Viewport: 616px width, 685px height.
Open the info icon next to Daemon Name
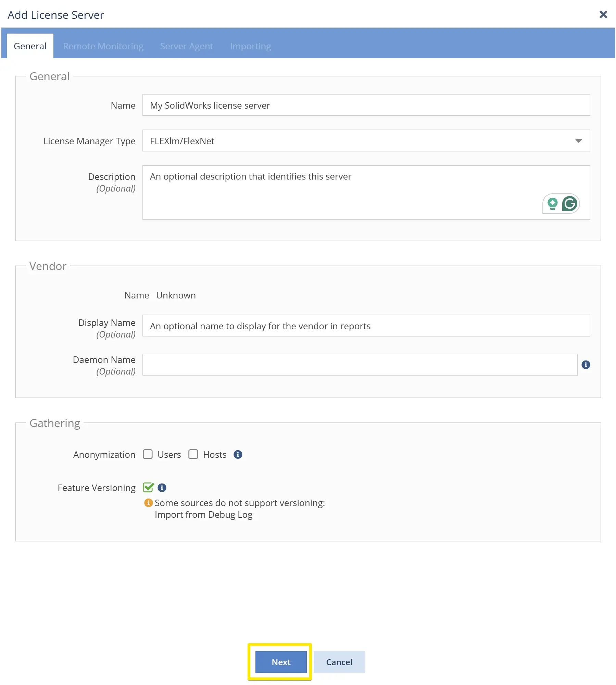pos(586,365)
